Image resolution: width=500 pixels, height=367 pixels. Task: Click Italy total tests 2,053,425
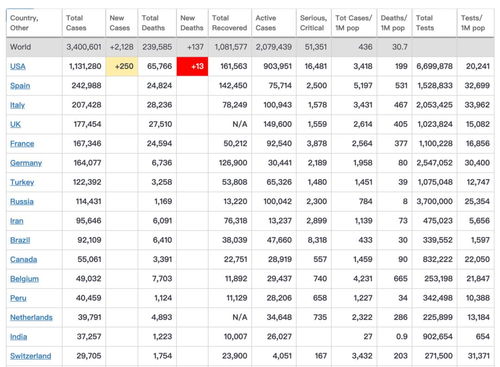[x=434, y=105]
